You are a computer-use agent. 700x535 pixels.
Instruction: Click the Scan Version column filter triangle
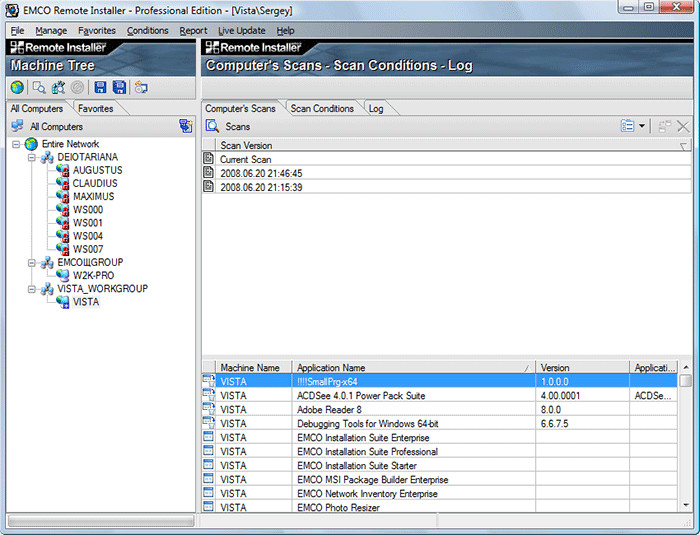[683, 146]
